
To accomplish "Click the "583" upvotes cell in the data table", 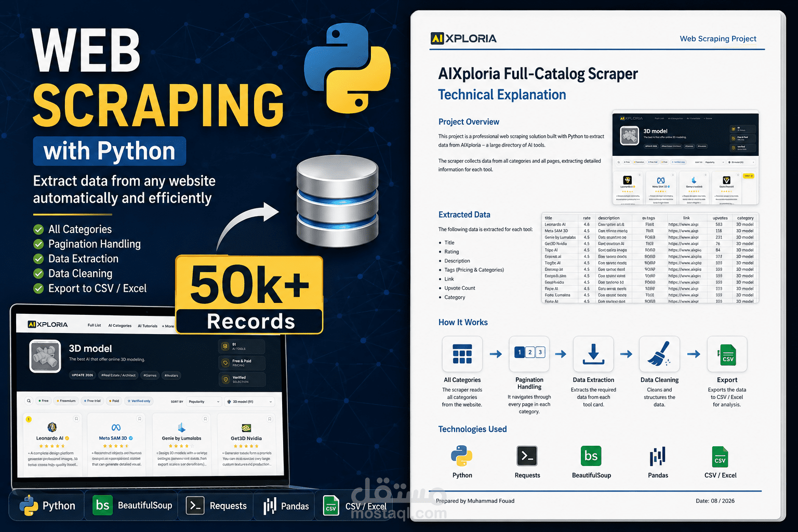I will point(719,224).
